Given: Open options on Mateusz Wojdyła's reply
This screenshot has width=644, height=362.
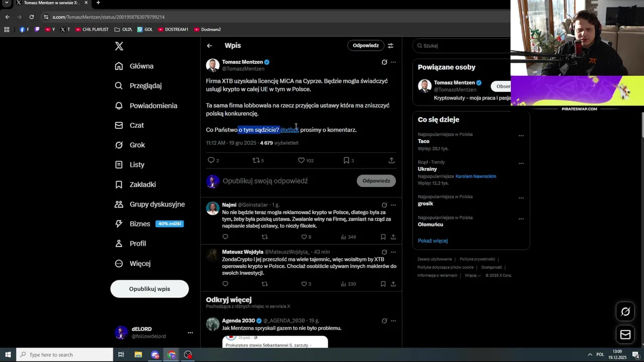Looking at the screenshot, I should point(393,252).
